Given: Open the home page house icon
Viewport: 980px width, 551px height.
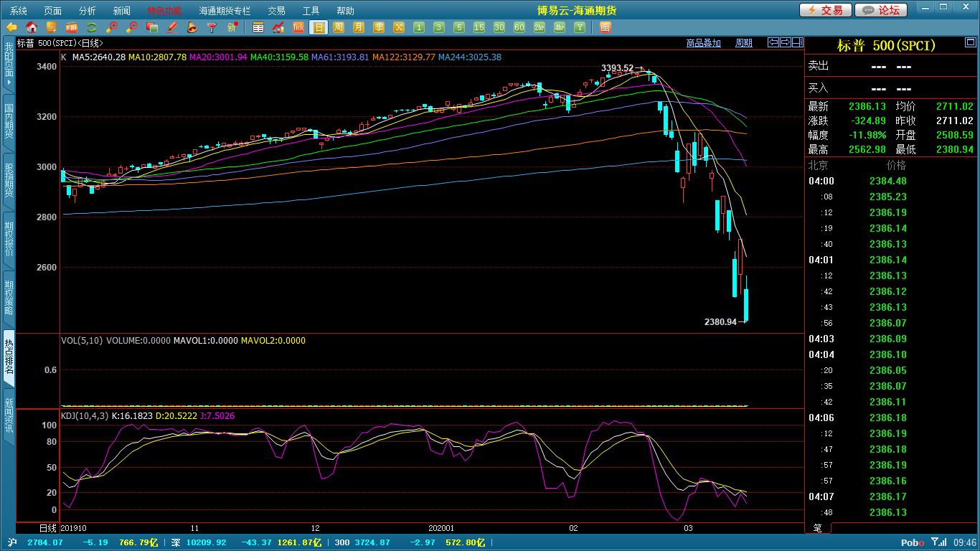Looking at the screenshot, I should pyautogui.click(x=32, y=27).
